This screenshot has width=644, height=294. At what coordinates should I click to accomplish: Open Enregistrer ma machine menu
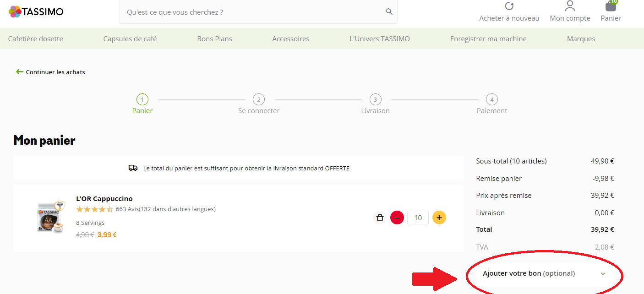[488, 39]
